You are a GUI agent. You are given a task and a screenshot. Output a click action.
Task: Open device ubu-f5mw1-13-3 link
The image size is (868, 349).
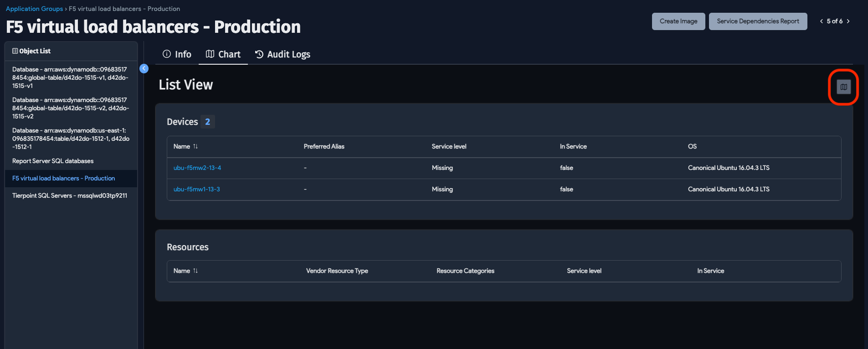coord(196,189)
